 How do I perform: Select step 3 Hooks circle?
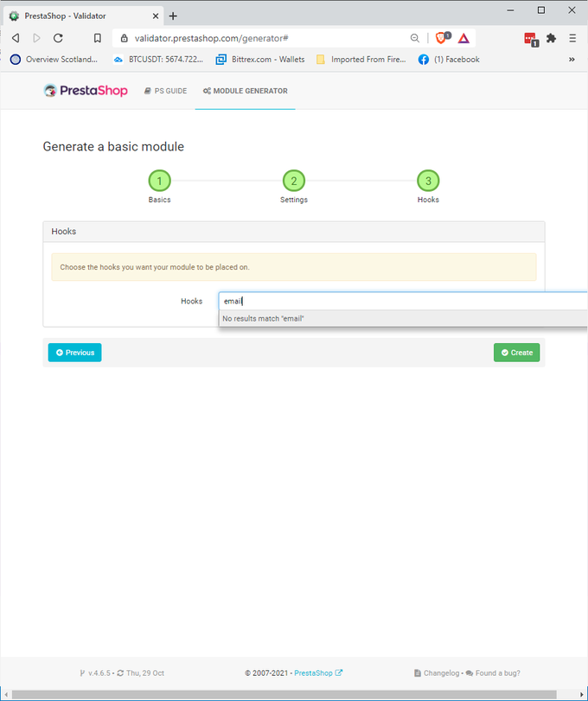(x=428, y=181)
